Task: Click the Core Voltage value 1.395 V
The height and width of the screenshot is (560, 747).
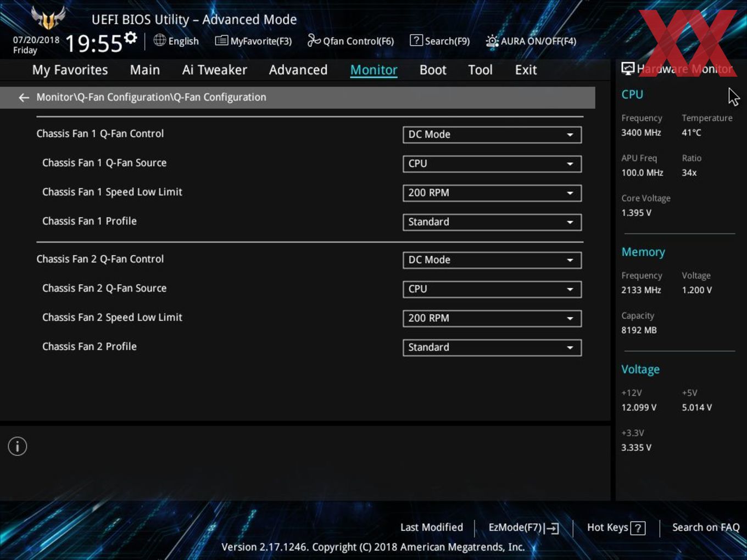Action: pyautogui.click(x=636, y=213)
